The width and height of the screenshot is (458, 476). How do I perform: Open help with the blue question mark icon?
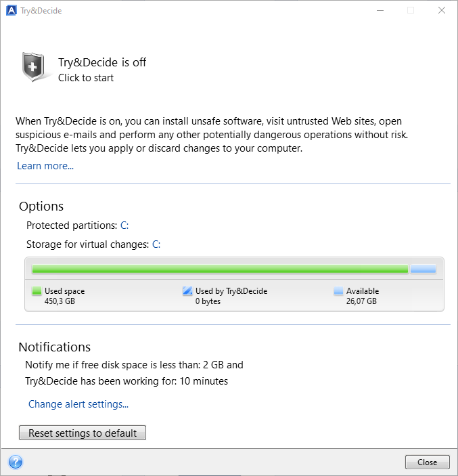click(x=16, y=462)
